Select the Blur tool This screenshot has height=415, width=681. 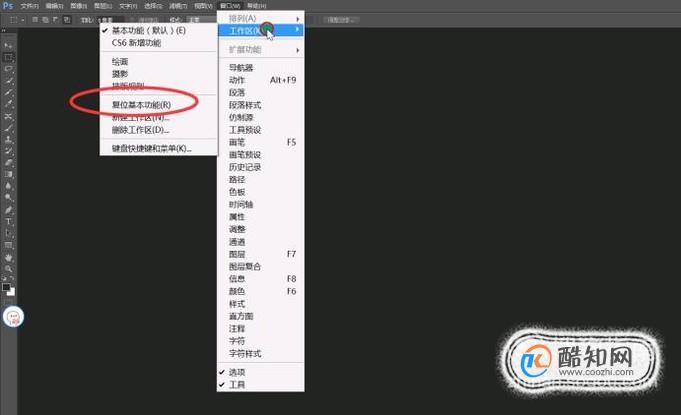click(8, 186)
